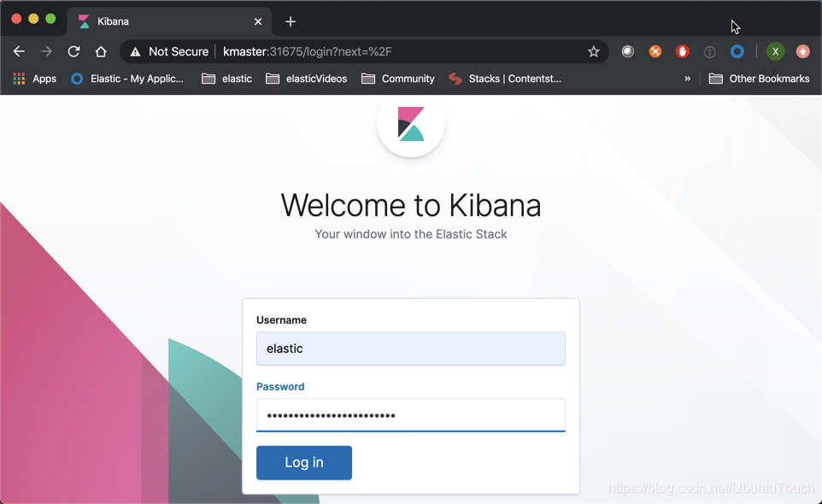Image resolution: width=822 pixels, height=504 pixels.
Task: Open the Apps grid shortcut
Action: [x=34, y=79]
